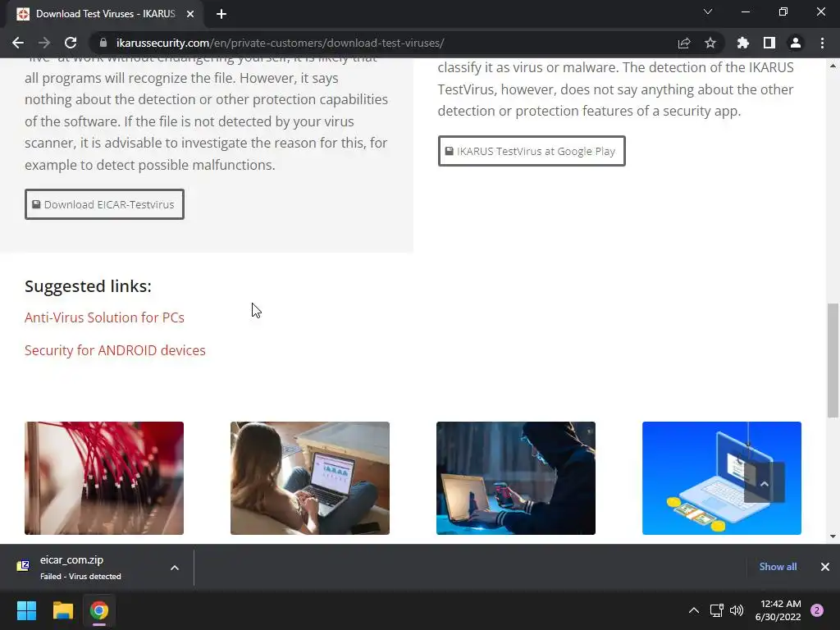This screenshot has height=630, width=840.
Task: Open Security for ANDROID devices link
Action: point(115,350)
